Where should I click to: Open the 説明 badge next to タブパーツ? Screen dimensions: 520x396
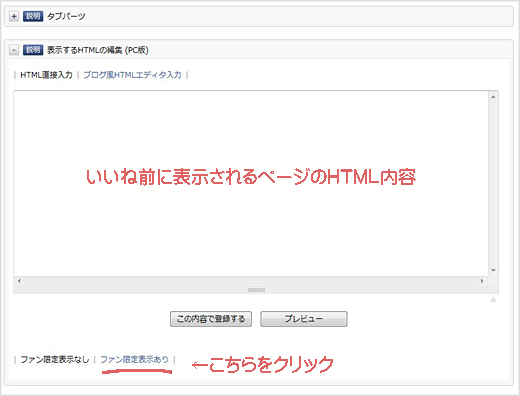[33, 16]
